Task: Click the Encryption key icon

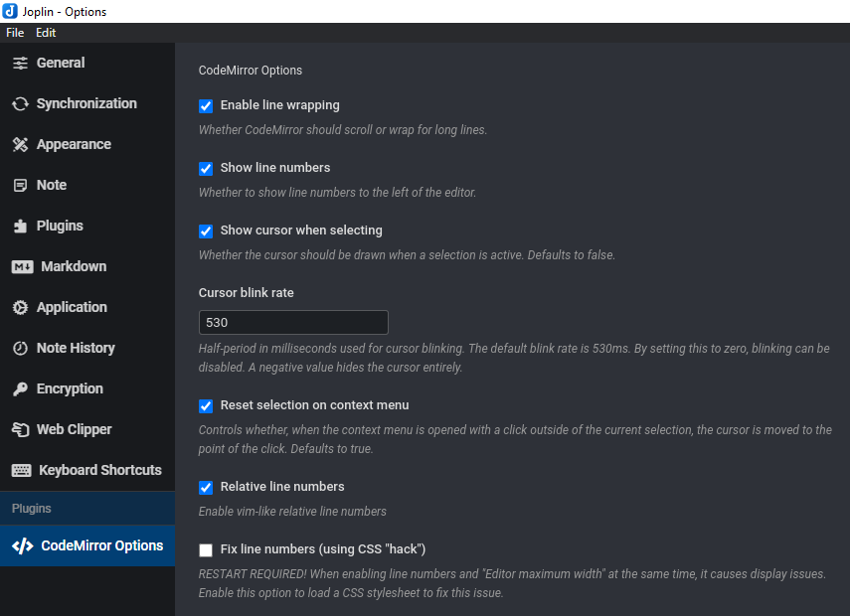Action: point(20,389)
